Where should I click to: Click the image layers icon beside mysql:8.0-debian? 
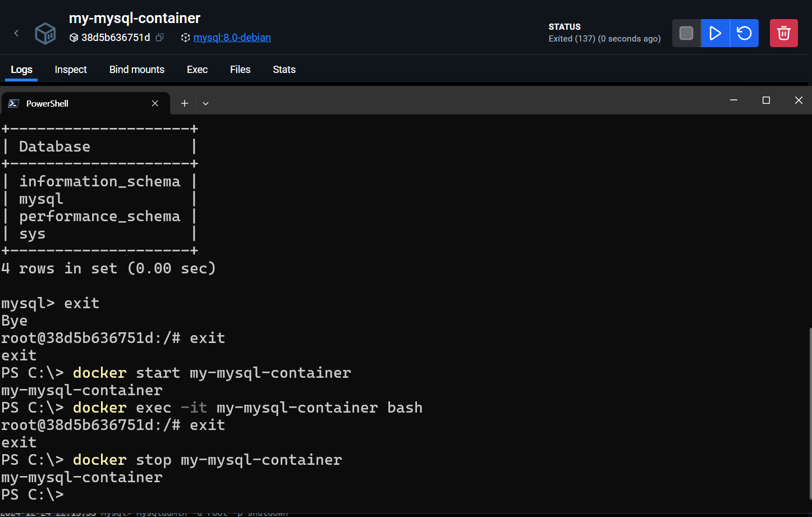point(185,38)
